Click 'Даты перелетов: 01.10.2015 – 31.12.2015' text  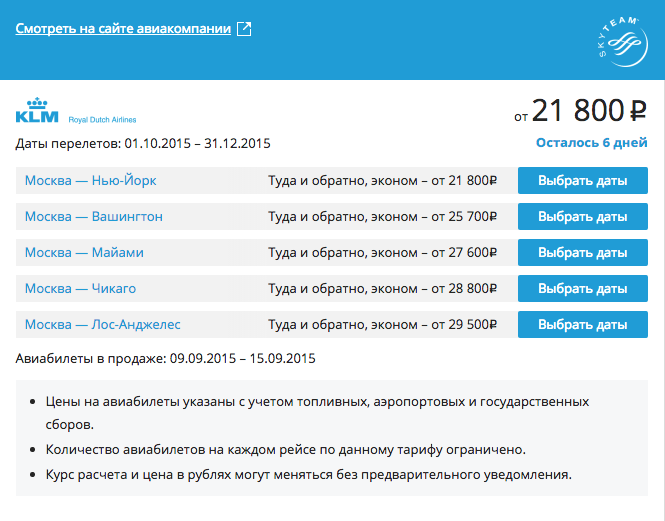pyautogui.click(x=143, y=143)
